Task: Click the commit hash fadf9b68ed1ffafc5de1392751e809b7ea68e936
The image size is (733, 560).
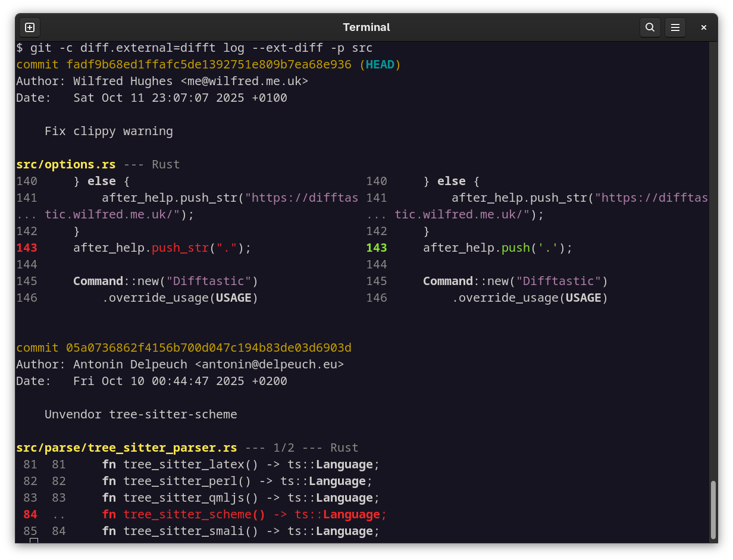Action: (208, 64)
